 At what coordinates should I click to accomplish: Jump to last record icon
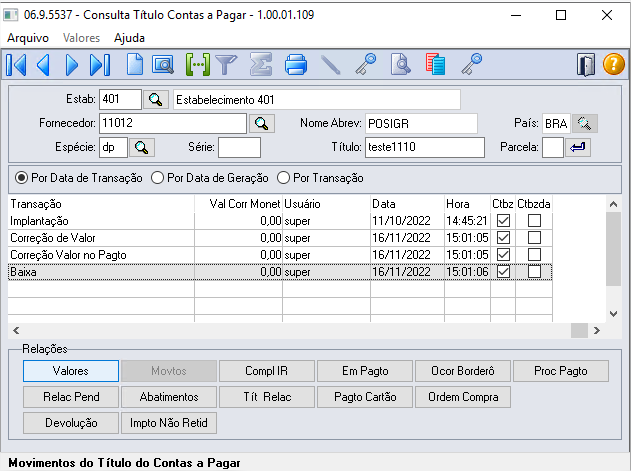tap(100, 64)
